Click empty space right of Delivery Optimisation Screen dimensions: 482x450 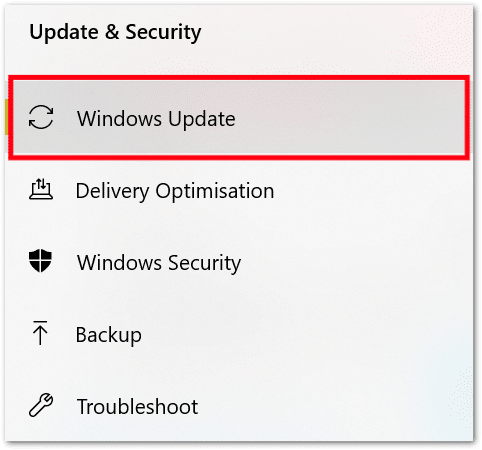click(372, 191)
